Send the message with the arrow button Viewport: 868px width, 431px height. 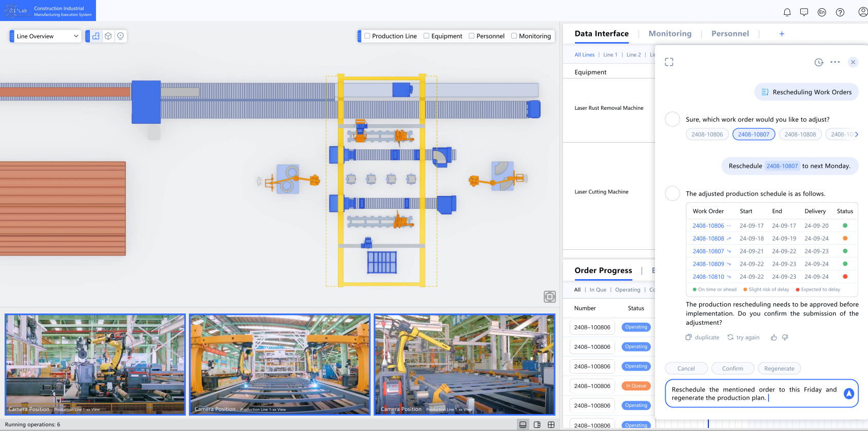(x=848, y=394)
